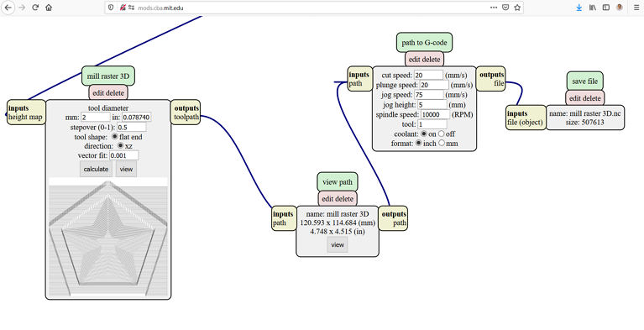Click the view button in view path module

coord(338,244)
